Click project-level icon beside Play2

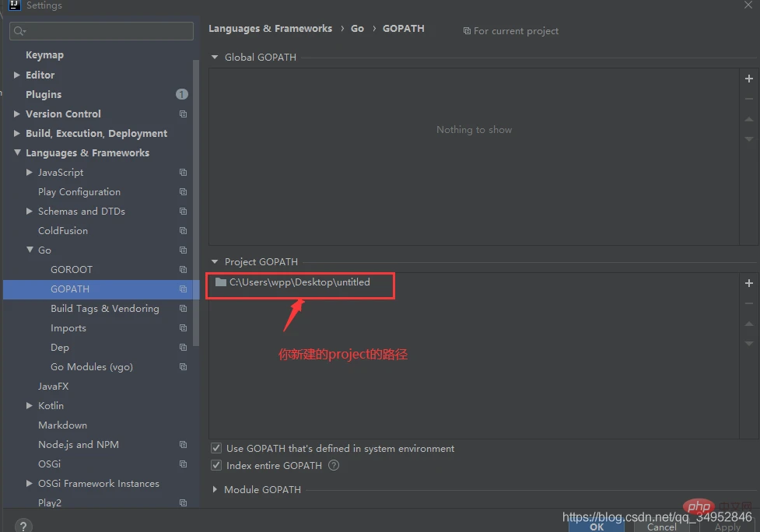pos(184,503)
